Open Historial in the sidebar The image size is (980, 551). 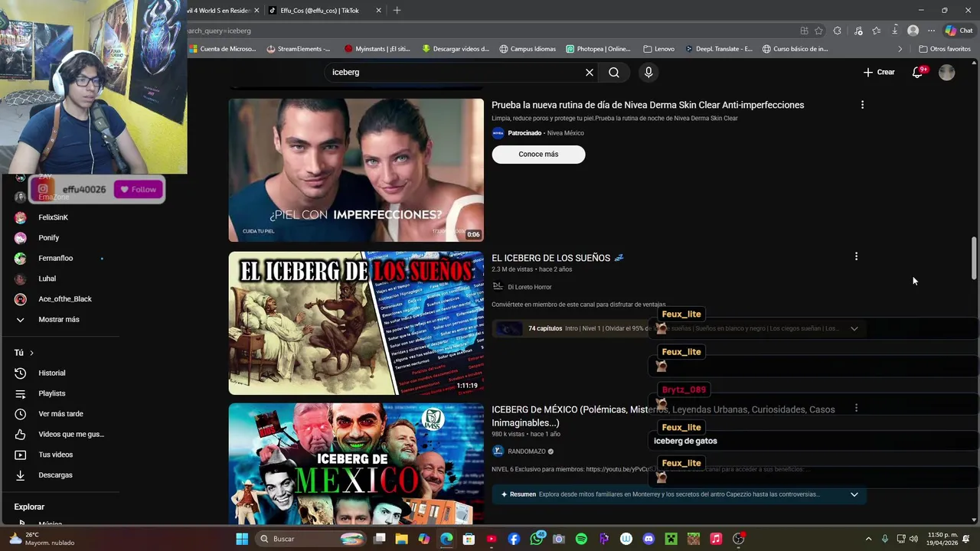point(52,373)
